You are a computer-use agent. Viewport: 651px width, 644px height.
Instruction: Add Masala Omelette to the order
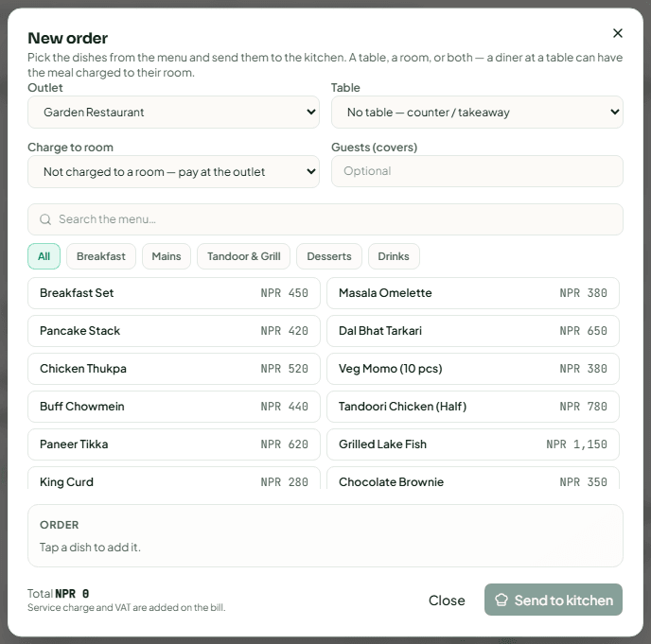(x=473, y=293)
